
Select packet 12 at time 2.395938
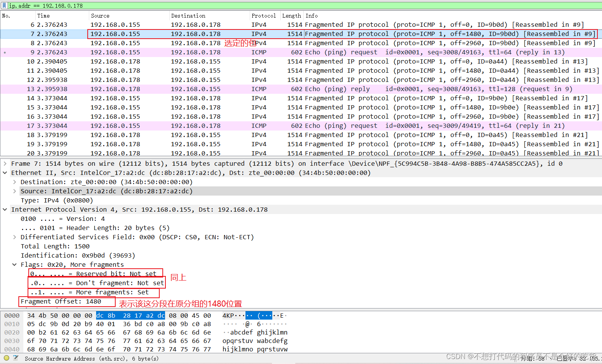tap(301, 80)
